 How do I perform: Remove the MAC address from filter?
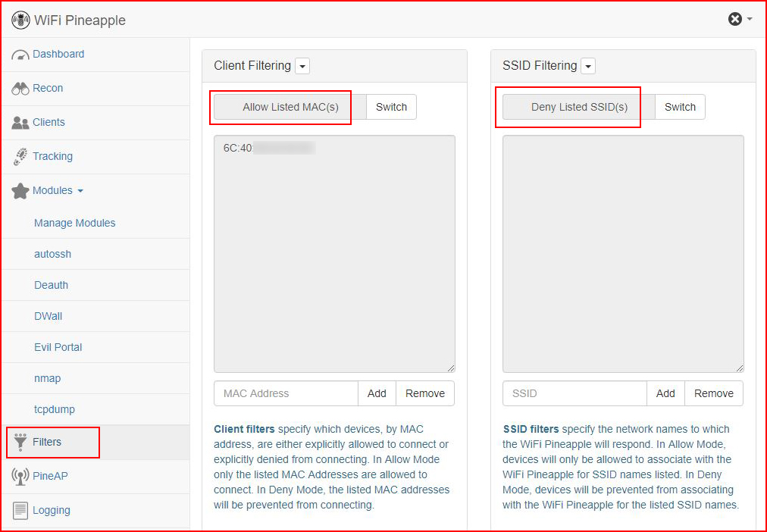425,393
